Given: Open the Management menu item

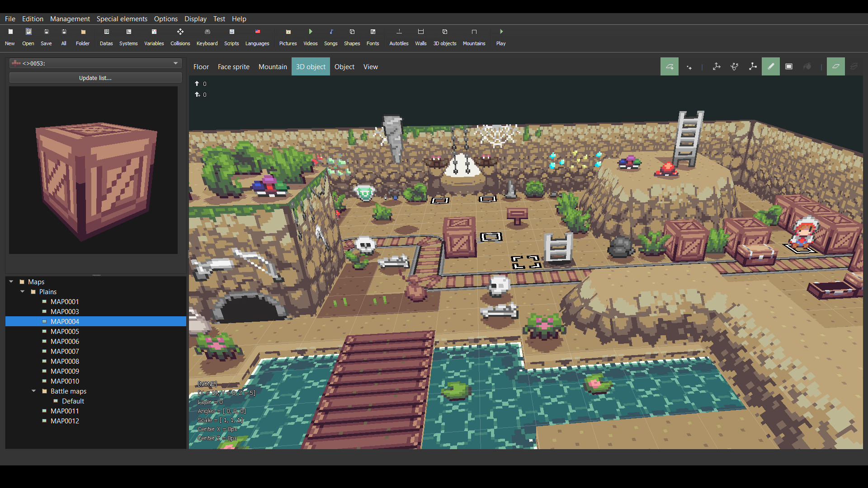Looking at the screenshot, I should pos(68,19).
